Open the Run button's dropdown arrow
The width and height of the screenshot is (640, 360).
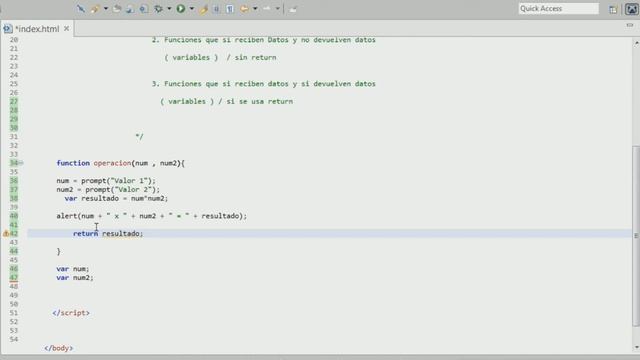(x=191, y=9)
